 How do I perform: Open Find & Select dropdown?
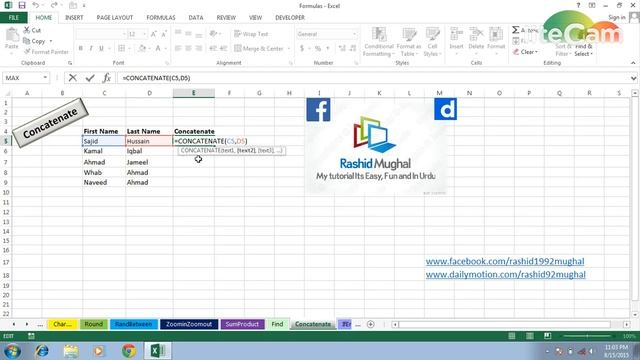[x=583, y=50]
